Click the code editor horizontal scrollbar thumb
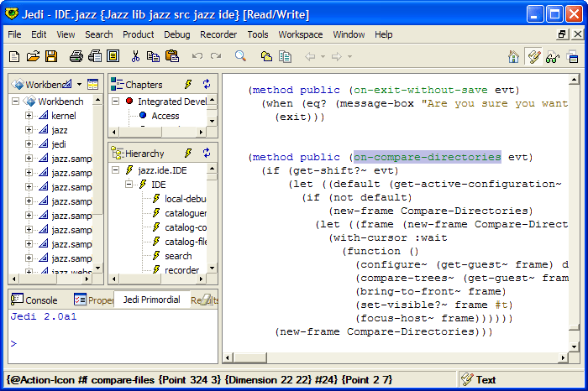The height and width of the screenshot is (391, 588). pos(249,357)
